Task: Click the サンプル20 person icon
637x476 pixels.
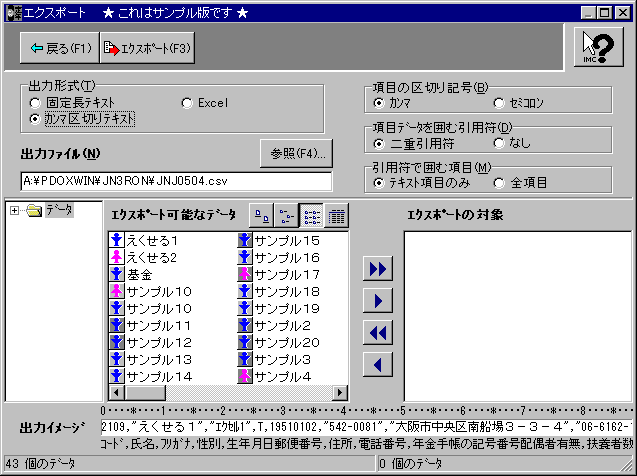Action: tap(245, 342)
